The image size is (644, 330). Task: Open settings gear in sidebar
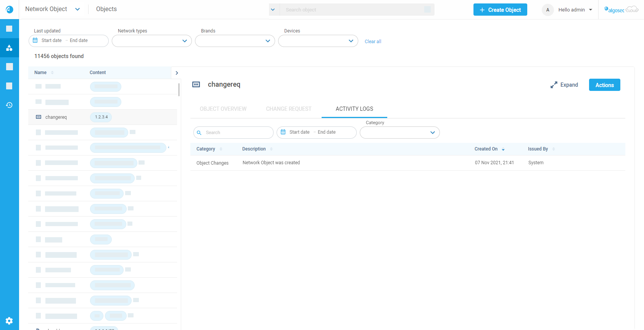(x=9, y=321)
